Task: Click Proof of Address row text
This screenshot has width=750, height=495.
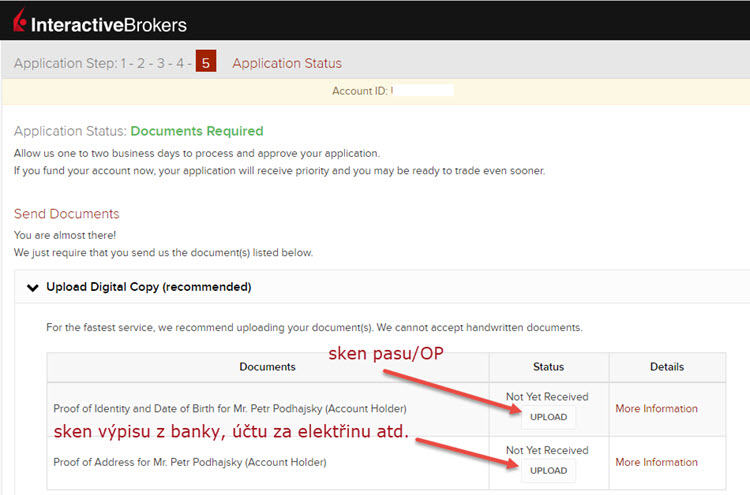Action: point(190,462)
